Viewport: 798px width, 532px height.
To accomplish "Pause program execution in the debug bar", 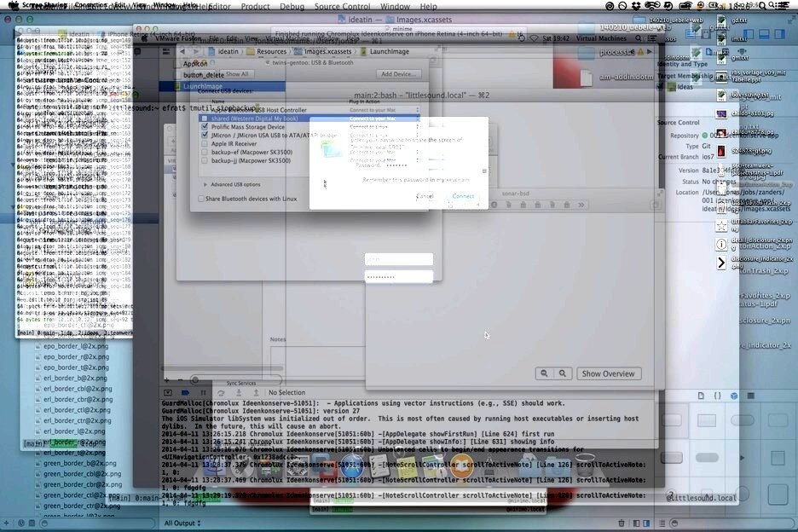I will coord(203,392).
